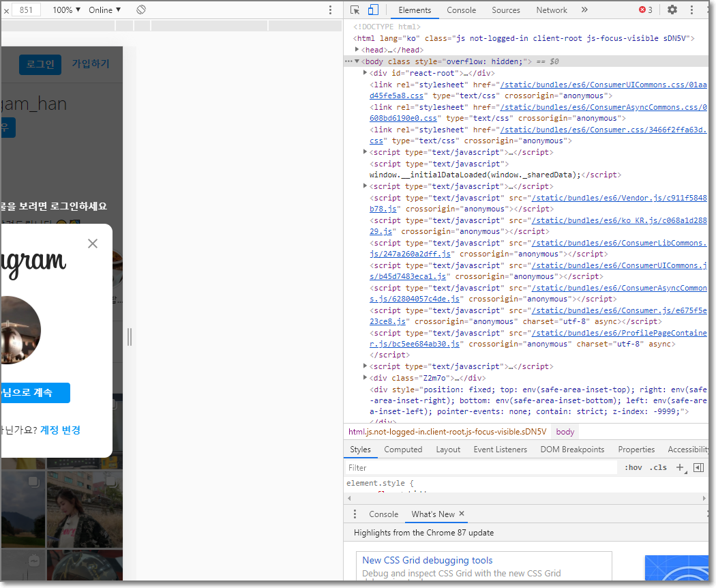716x588 pixels.
Task: Collapse the body element node
Action: (357, 61)
